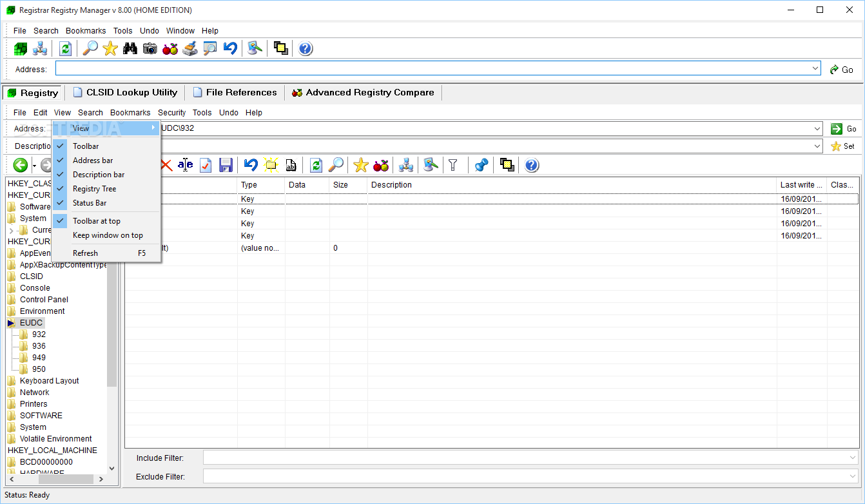
Task: Uncheck Toolbar in the View menu
Action: coord(106,146)
